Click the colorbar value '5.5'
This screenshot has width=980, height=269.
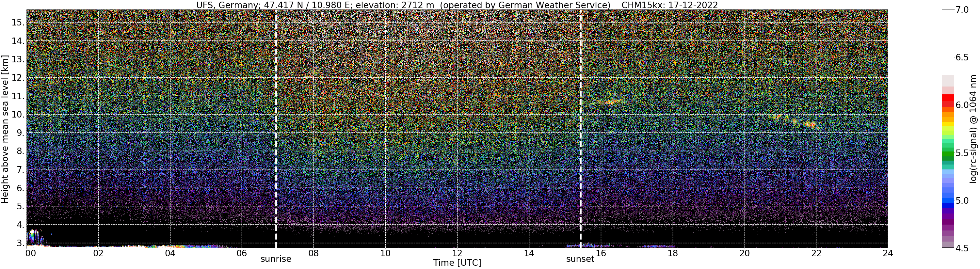point(961,153)
